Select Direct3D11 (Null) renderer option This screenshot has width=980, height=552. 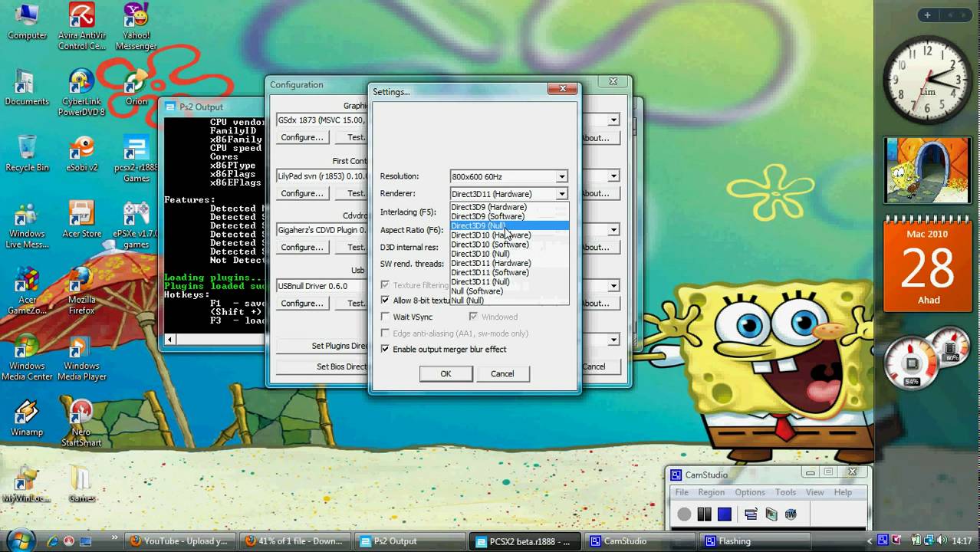509,282
